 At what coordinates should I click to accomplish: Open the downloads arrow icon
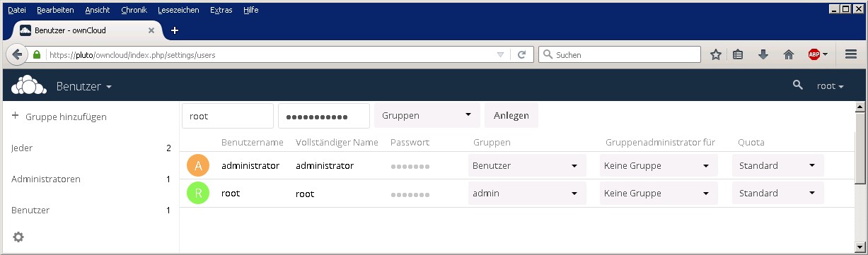(763, 54)
